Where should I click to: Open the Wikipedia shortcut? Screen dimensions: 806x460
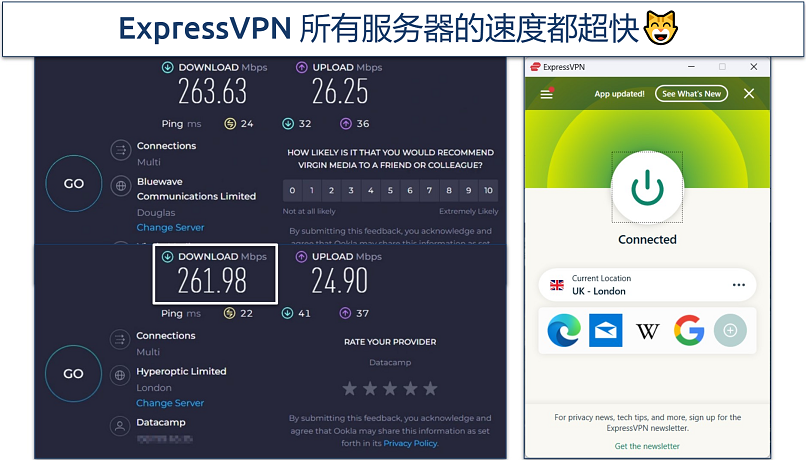[647, 331]
